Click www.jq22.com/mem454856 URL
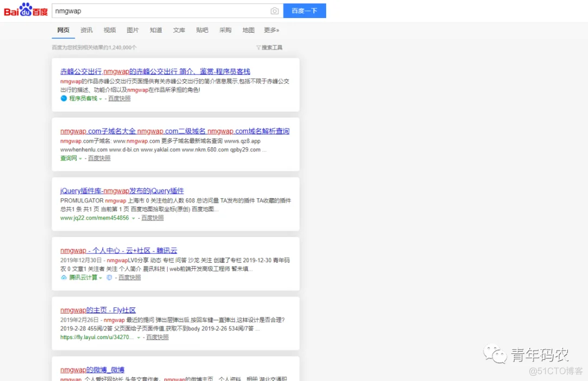Screen dimensions: 588x381 95,217
